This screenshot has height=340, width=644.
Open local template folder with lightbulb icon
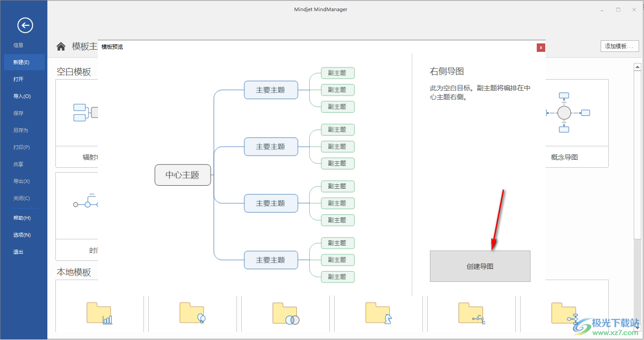(193, 313)
